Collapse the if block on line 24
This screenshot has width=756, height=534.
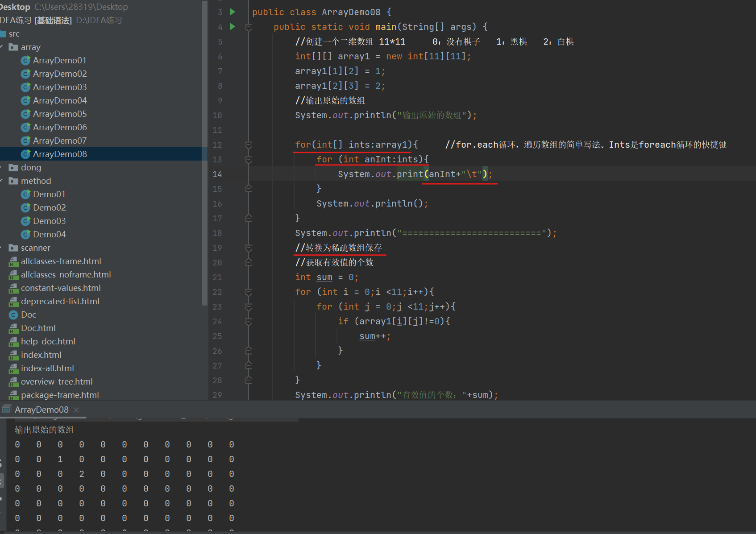[249, 322]
